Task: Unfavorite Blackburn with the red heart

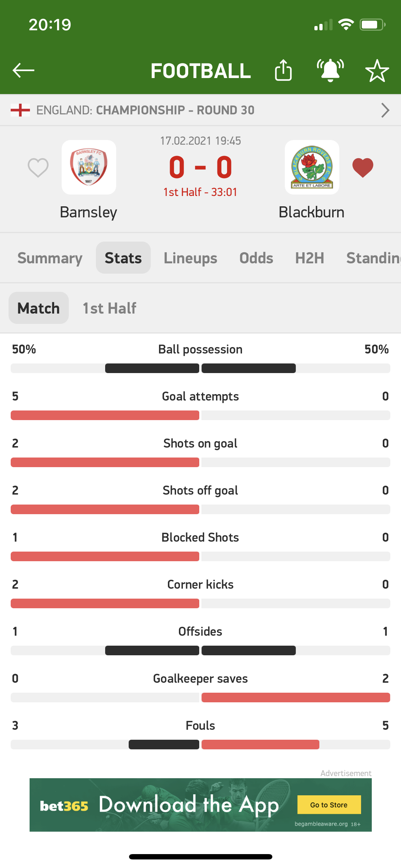Action: click(x=363, y=167)
